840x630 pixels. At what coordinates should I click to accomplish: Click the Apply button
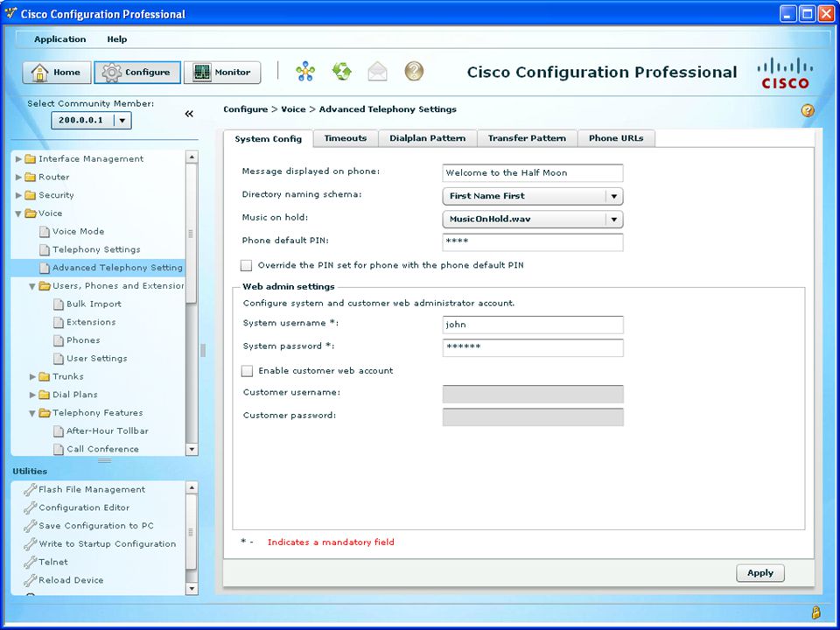coord(760,572)
